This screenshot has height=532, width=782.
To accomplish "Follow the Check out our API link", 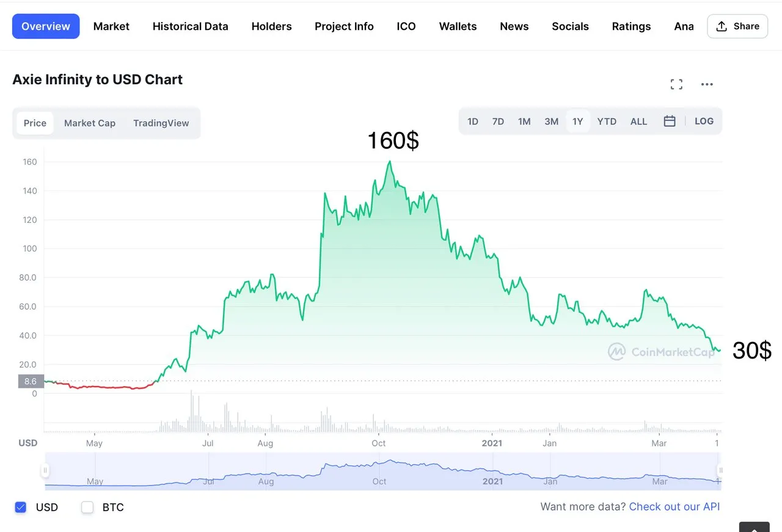I will 674,506.
